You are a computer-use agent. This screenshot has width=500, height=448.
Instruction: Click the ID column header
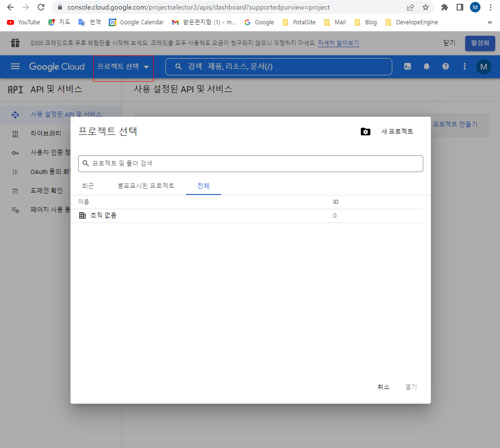tap(336, 202)
